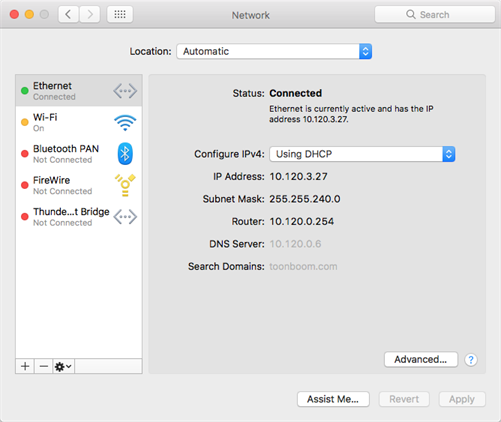Click the Bluetooth PAN icon

[x=125, y=154]
